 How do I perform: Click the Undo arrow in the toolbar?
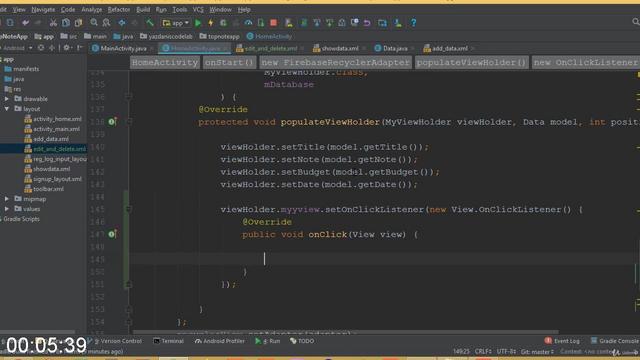[x=25, y=23]
